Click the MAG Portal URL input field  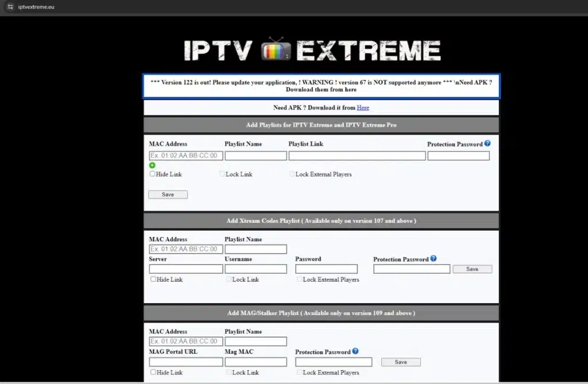pos(186,362)
